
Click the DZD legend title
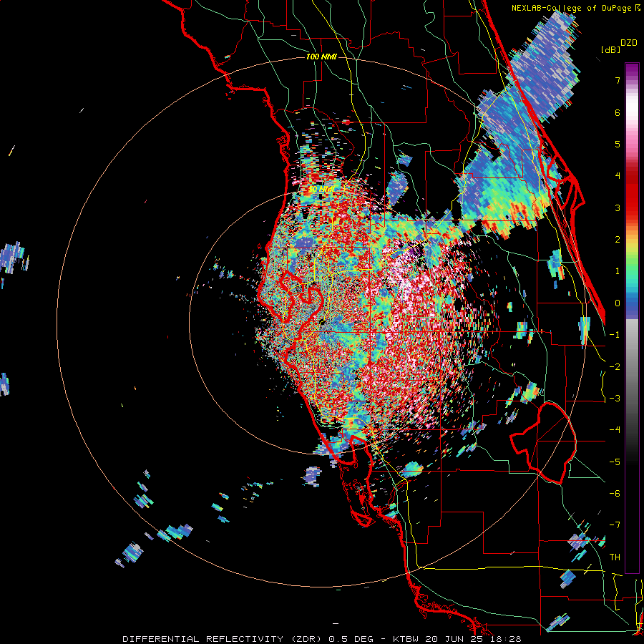[x=629, y=43]
